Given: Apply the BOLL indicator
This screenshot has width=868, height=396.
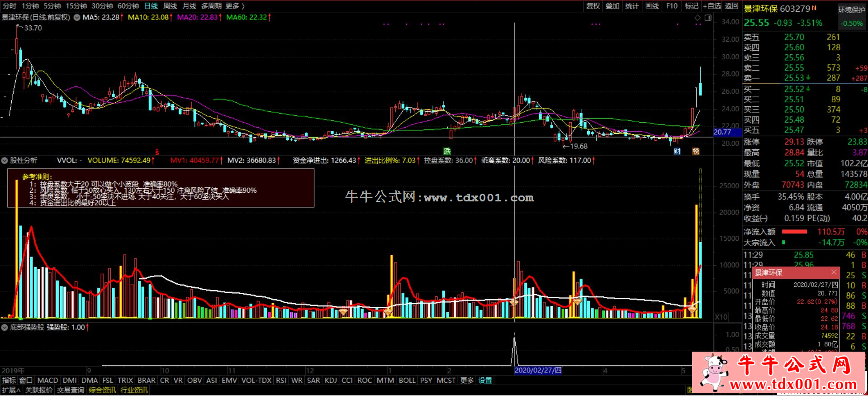Looking at the screenshot, I should [x=407, y=380].
